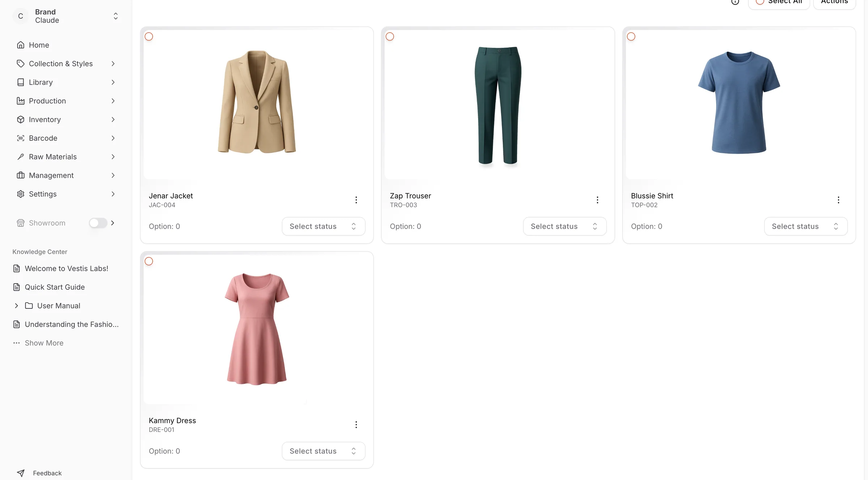This screenshot has height=480, width=868.
Task: Open Blussie Shirt three-dot menu
Action: click(838, 200)
